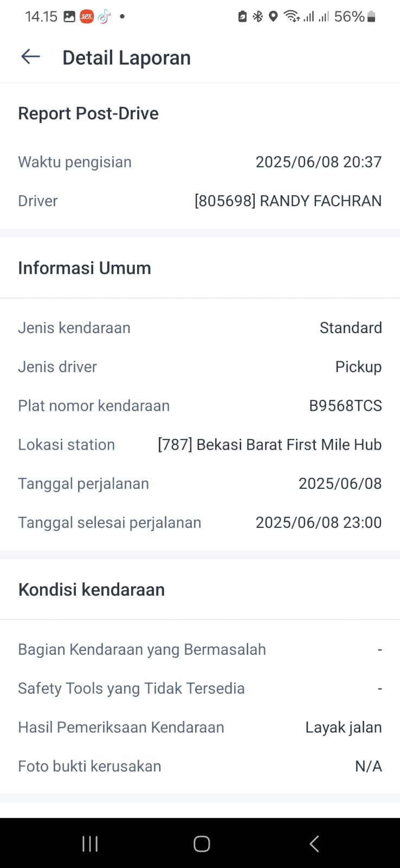Open recent apps with the three-line navigation button
The image size is (400, 868).
[90, 844]
